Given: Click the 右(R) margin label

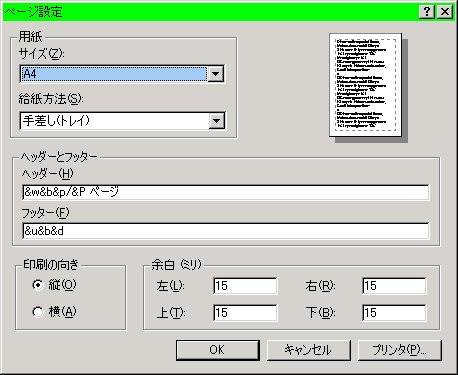Looking at the screenshot, I should (320, 286).
